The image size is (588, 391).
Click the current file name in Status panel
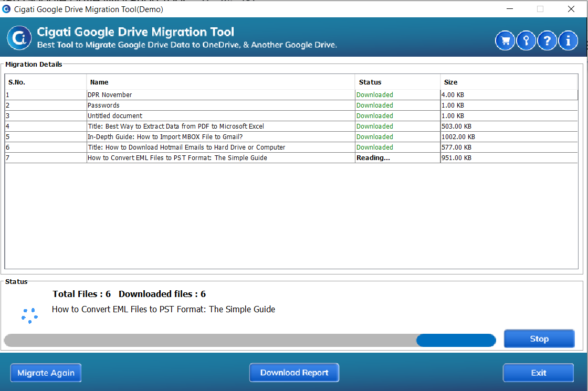pyautogui.click(x=163, y=309)
